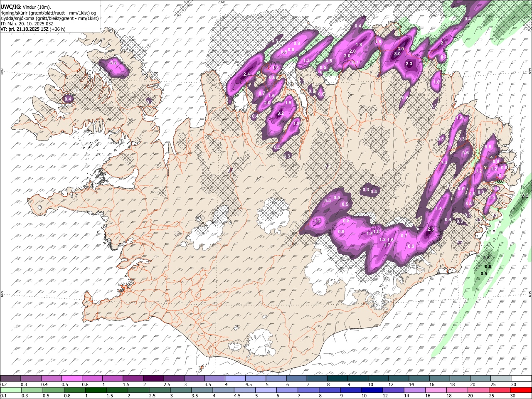Click the darkest purple swatch between 2 and 2.5
532x399 pixels.
tap(154, 379)
